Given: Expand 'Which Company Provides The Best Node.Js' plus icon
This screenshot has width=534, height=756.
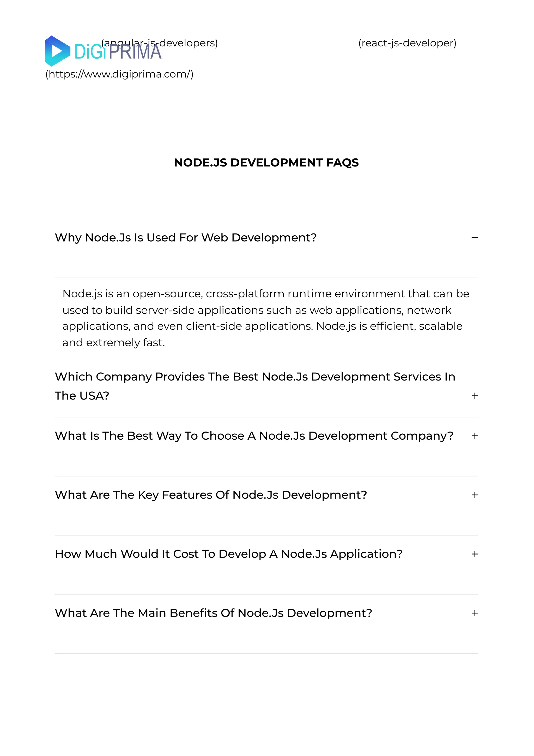Looking at the screenshot, I should (474, 396).
